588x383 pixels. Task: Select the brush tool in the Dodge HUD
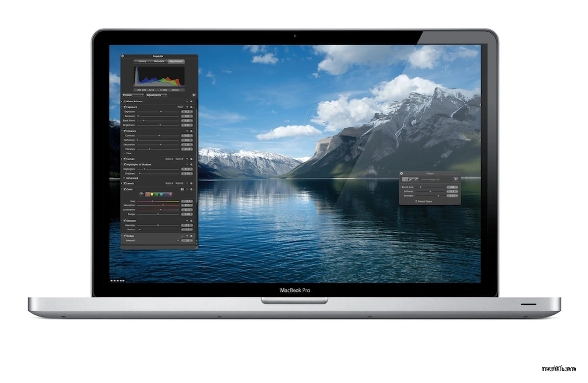click(x=404, y=179)
